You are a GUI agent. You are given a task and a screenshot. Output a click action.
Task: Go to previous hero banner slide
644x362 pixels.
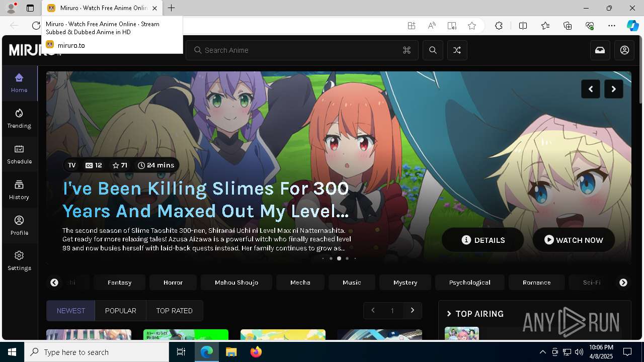point(591,89)
